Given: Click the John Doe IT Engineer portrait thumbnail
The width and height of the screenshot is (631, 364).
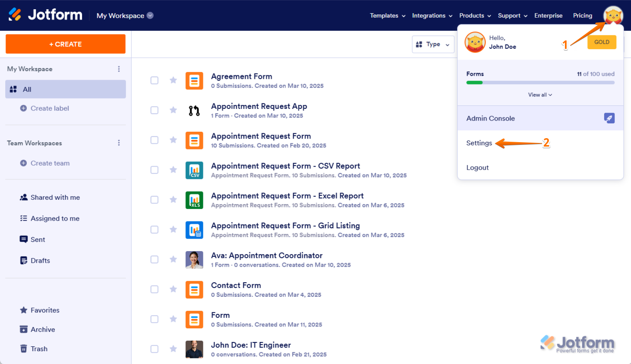Looking at the screenshot, I should click(194, 349).
